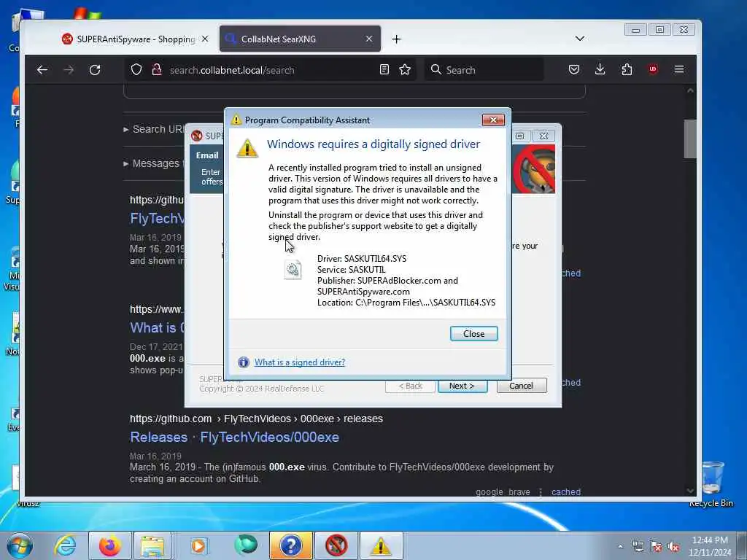This screenshot has height=560, width=747.
Task: Select the help question-mark taskbar item
Action: 290,545
